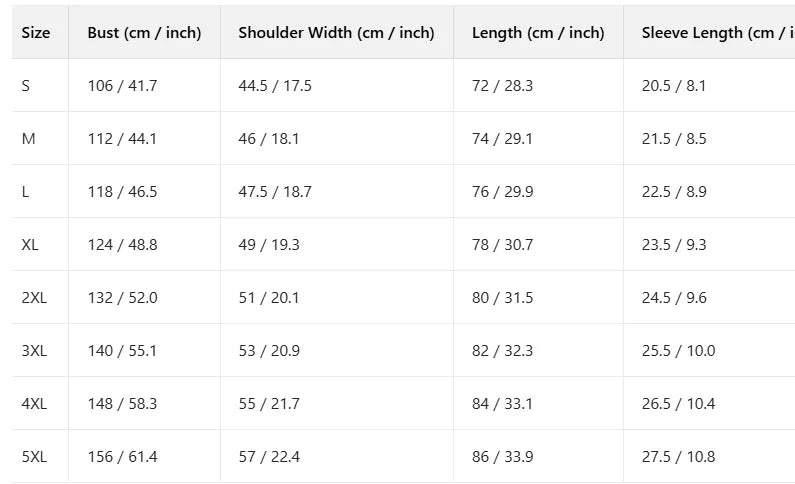Select the S size row label
The width and height of the screenshot is (795, 484).
(x=26, y=86)
